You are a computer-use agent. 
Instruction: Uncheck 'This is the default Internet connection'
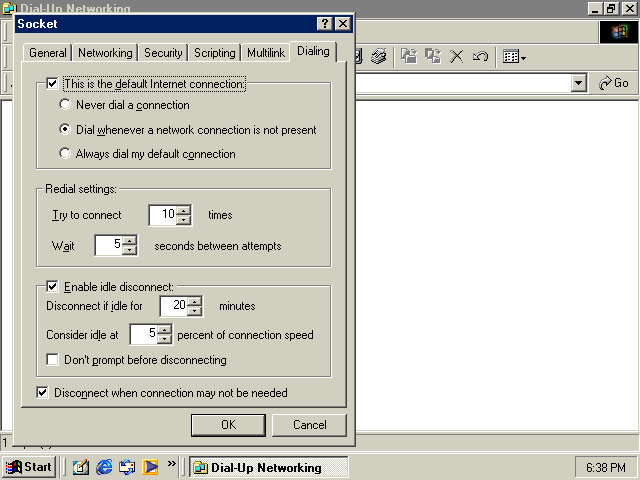pos(53,85)
